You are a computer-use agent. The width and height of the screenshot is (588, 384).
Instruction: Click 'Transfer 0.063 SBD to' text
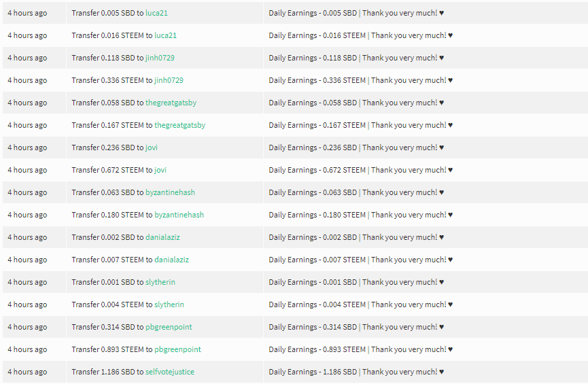[x=107, y=192]
